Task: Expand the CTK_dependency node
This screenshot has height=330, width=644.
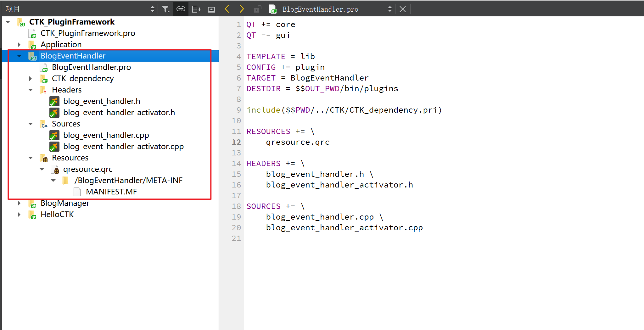Action: [x=31, y=78]
